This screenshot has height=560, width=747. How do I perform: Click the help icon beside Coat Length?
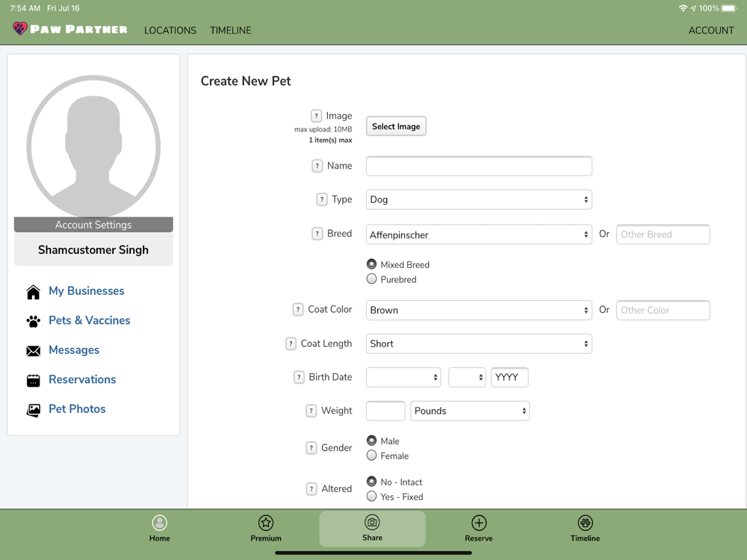pyautogui.click(x=291, y=343)
